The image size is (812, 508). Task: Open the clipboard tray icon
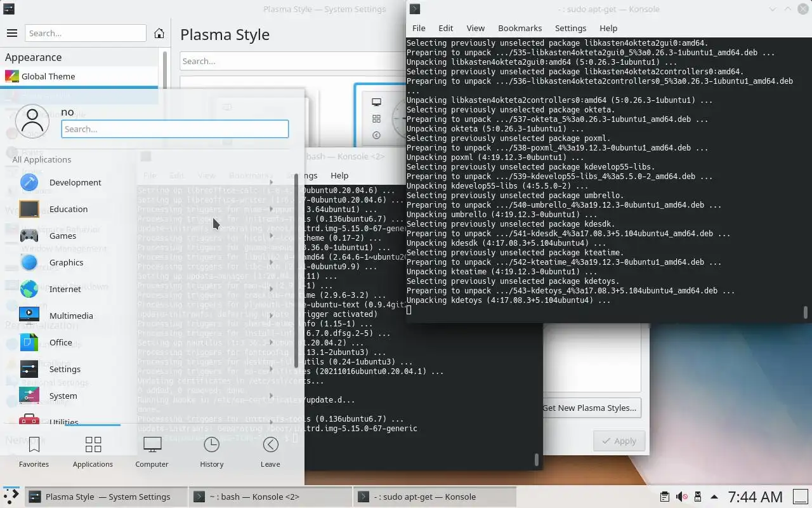coord(664,497)
